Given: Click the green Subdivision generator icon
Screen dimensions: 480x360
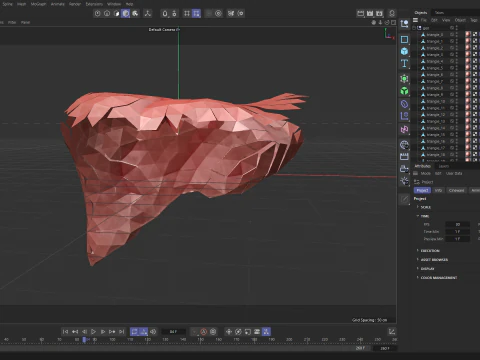Looking at the screenshot, I should [404, 79].
